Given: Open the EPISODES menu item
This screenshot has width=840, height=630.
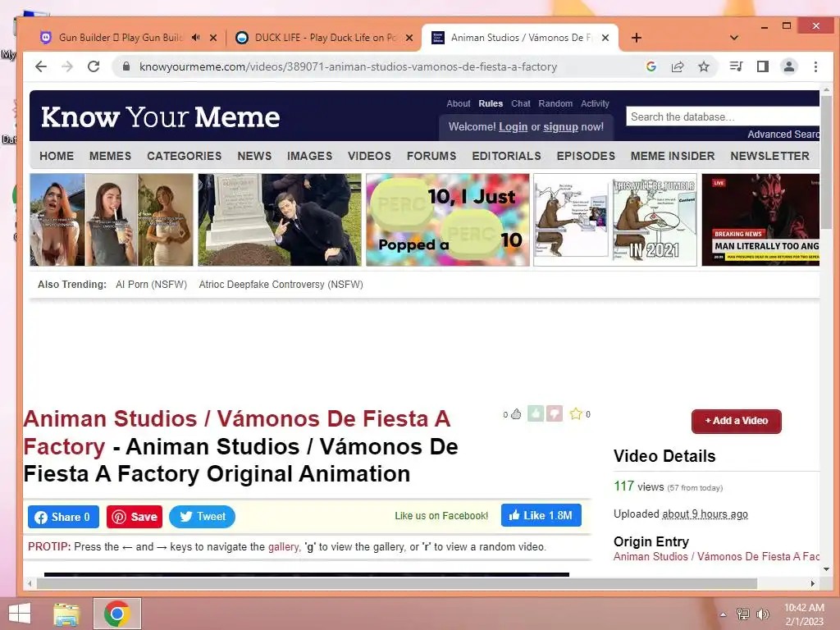Looking at the screenshot, I should coord(586,156).
